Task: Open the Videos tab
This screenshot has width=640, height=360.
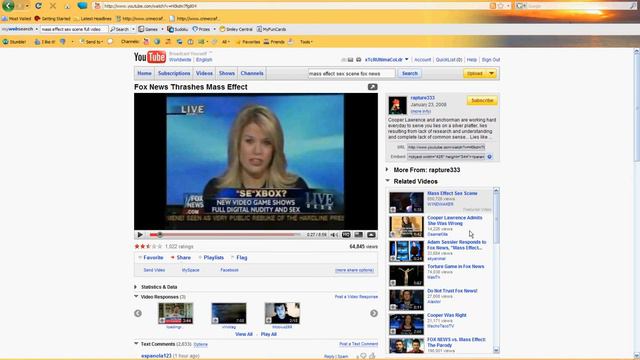Action: tap(204, 73)
